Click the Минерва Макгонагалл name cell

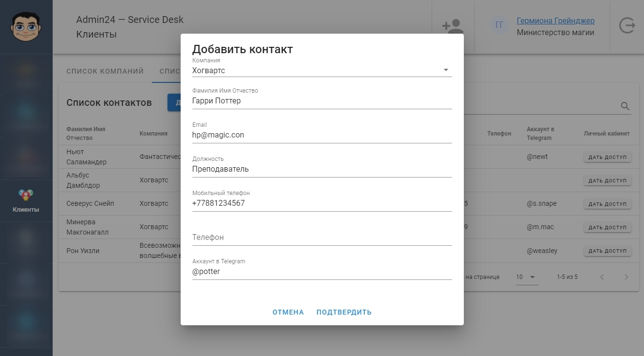pos(87,227)
